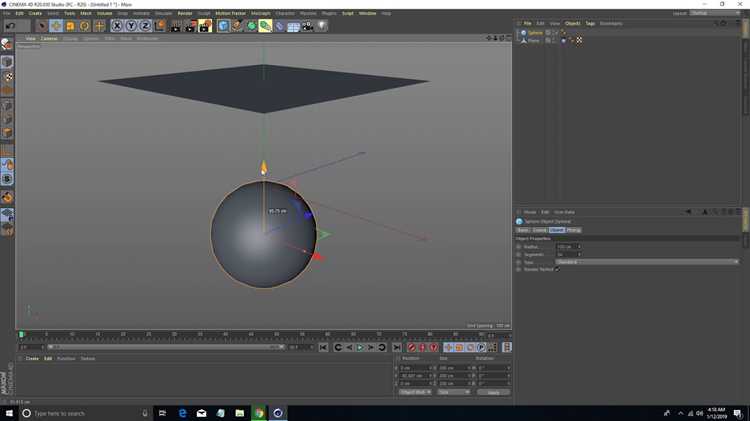Open the viewport Cameras menu
Image resolution: width=750 pixels, height=421 pixels.
coord(49,38)
